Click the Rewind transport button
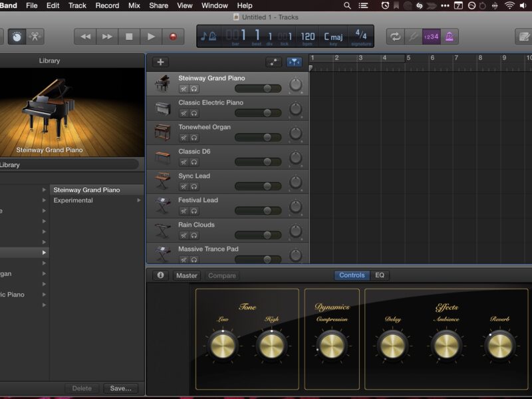The width and height of the screenshot is (532, 399). tap(85, 37)
